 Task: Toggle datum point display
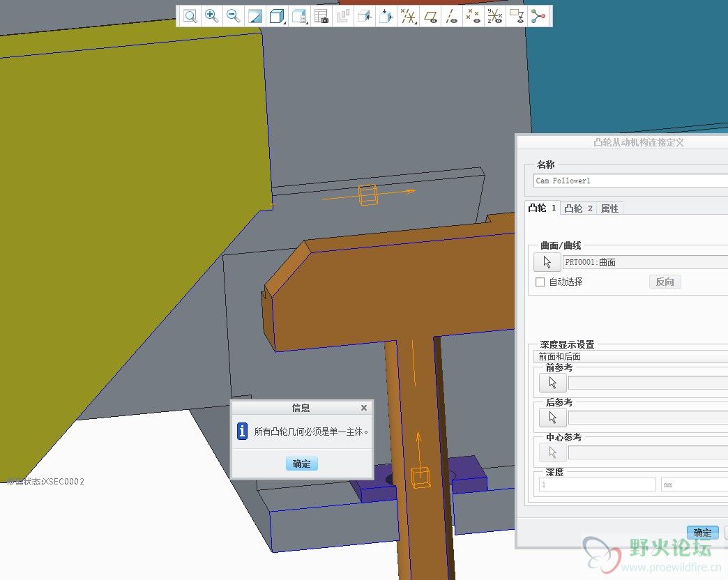(473, 16)
